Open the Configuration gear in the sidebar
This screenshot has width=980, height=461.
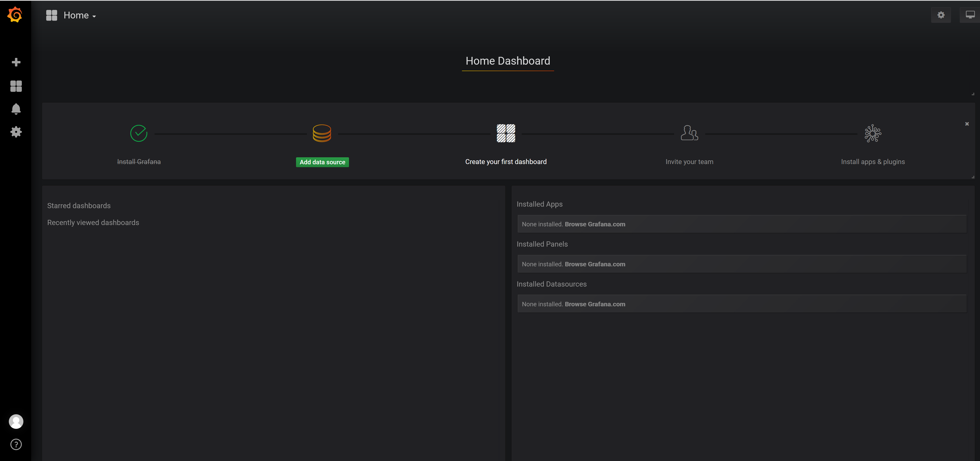click(16, 132)
